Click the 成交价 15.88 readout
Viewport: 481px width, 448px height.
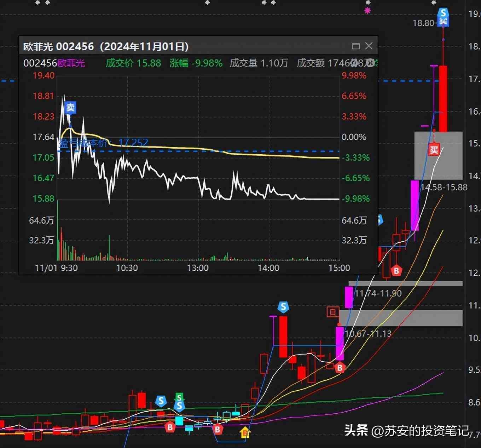[x=133, y=63]
